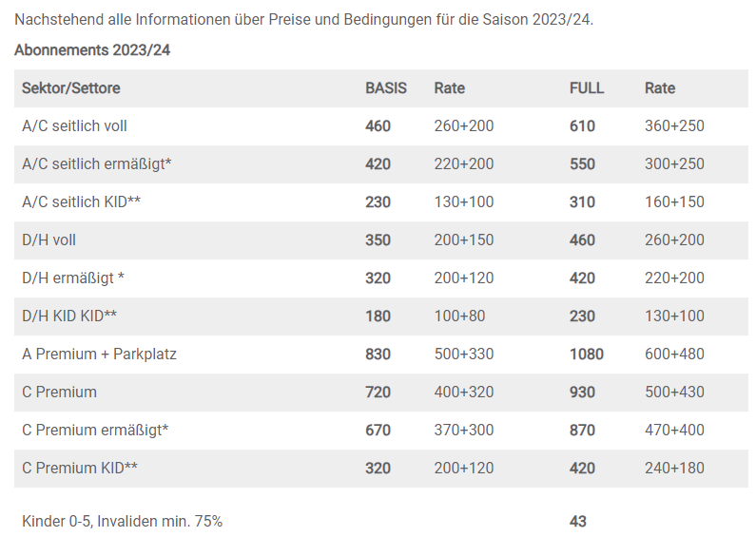The height and width of the screenshot is (537, 756).
Task: Click the 'BASIS' column header
Action: coord(386,88)
